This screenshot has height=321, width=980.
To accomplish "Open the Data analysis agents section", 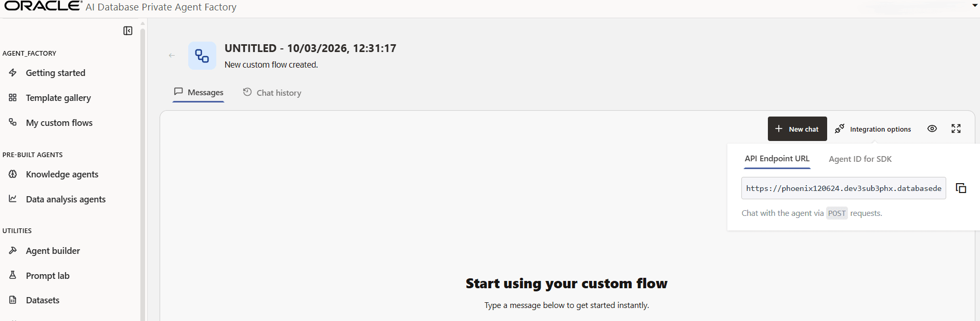I will pos(66,199).
